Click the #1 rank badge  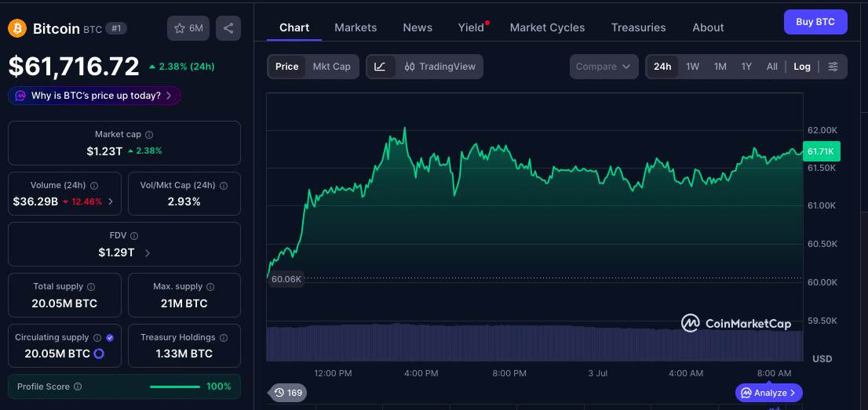(116, 29)
